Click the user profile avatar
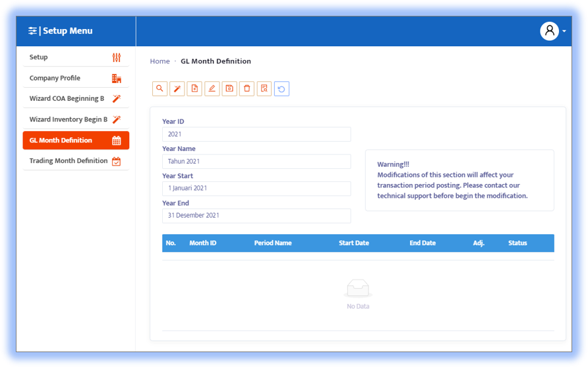The image size is (588, 368). [549, 31]
